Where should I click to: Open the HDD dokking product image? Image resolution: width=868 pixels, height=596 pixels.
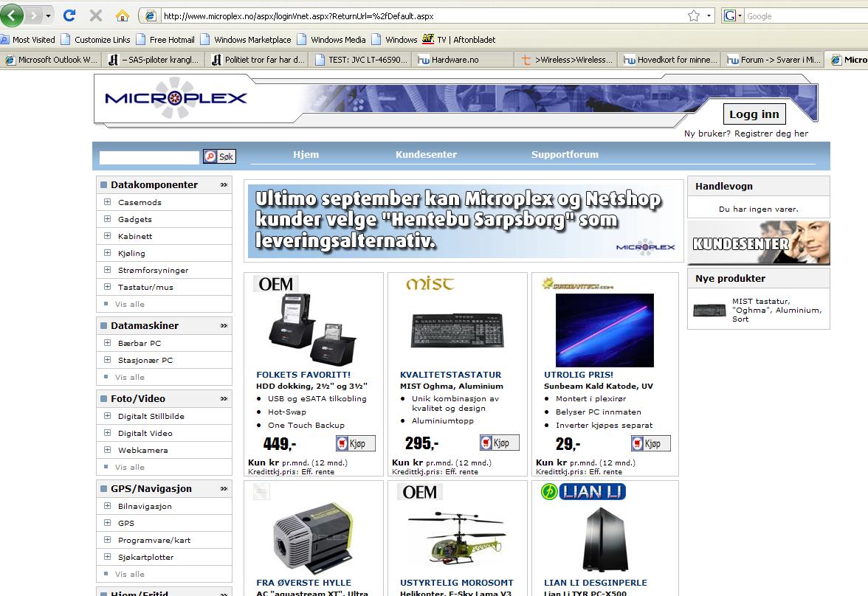pos(312,330)
